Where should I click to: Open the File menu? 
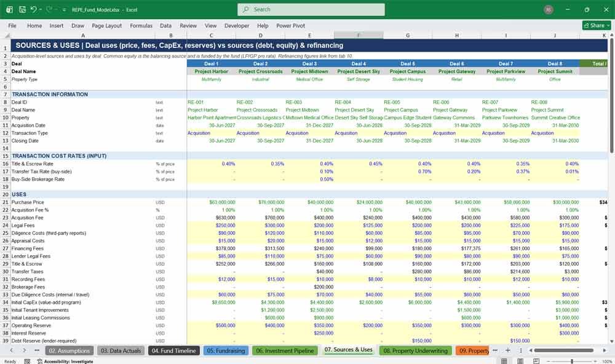click(x=12, y=25)
